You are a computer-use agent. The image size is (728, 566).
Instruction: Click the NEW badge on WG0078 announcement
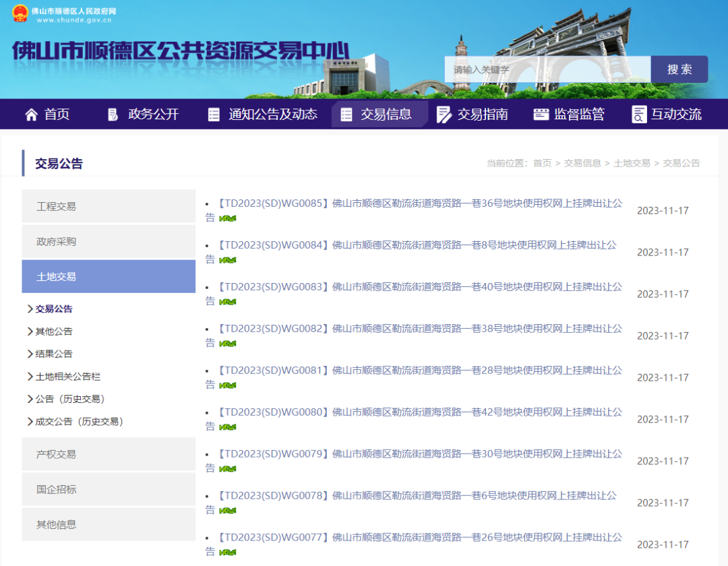[x=228, y=511]
